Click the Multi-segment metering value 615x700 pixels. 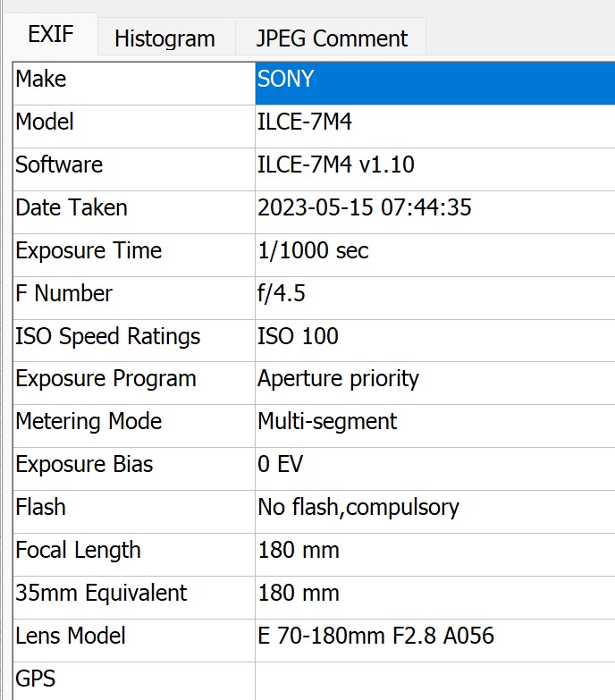click(x=327, y=421)
